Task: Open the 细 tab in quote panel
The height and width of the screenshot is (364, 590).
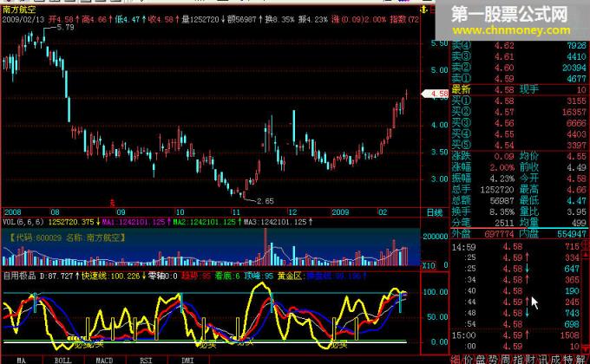Action: (x=456, y=360)
